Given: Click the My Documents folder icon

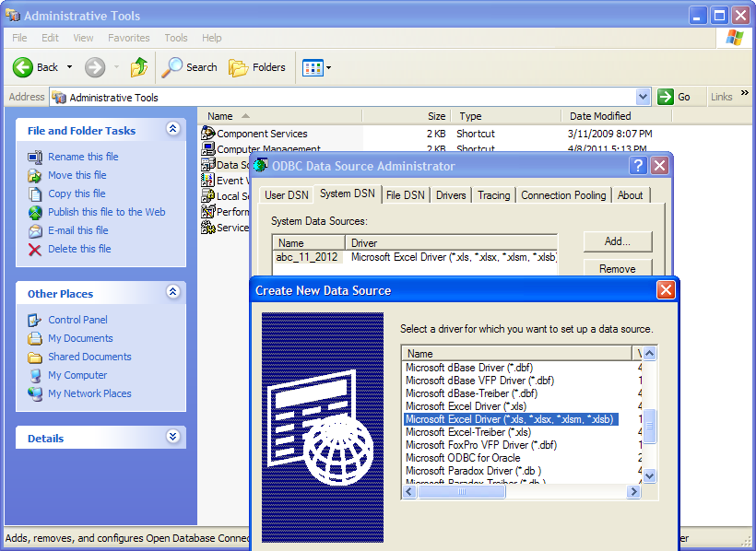Looking at the screenshot, I should click(35, 338).
